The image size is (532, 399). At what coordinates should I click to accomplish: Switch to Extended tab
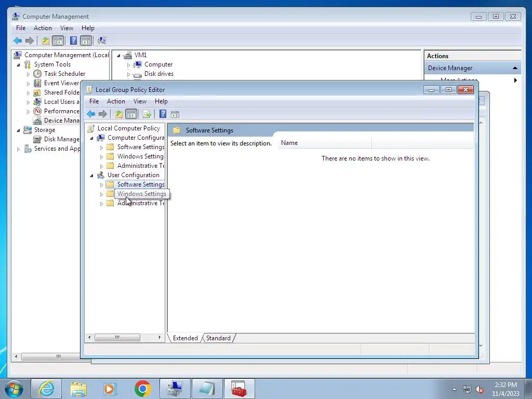tap(185, 338)
